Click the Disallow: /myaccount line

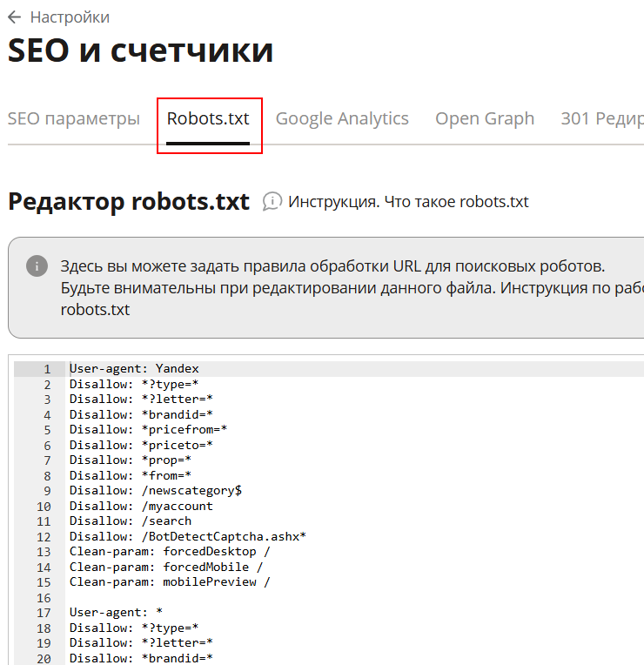pos(141,506)
